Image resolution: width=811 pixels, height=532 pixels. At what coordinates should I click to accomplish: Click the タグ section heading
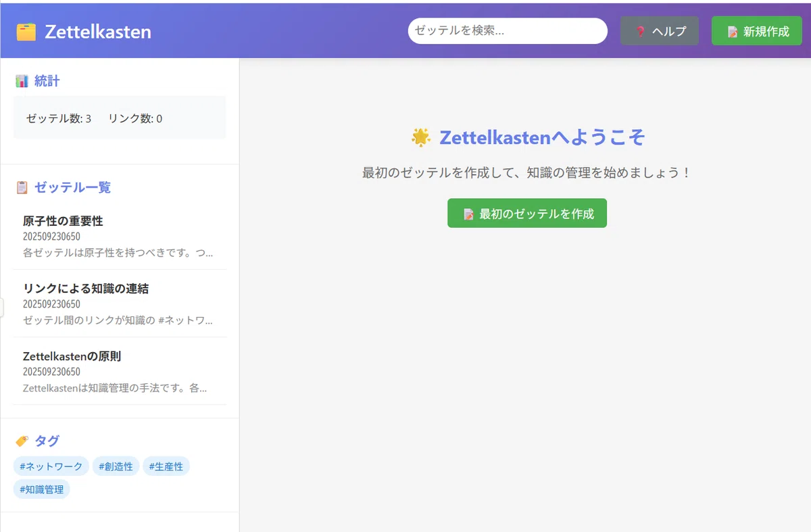47,441
